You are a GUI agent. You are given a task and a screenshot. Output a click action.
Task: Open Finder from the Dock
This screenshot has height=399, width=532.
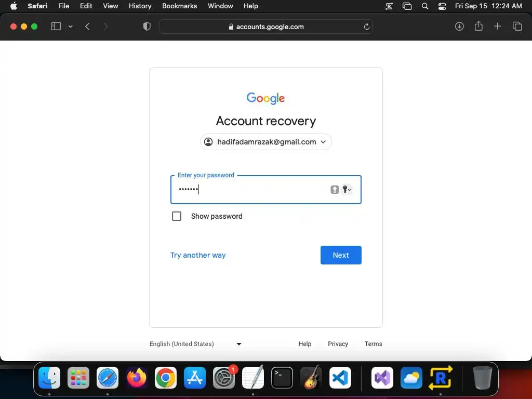tap(49, 378)
